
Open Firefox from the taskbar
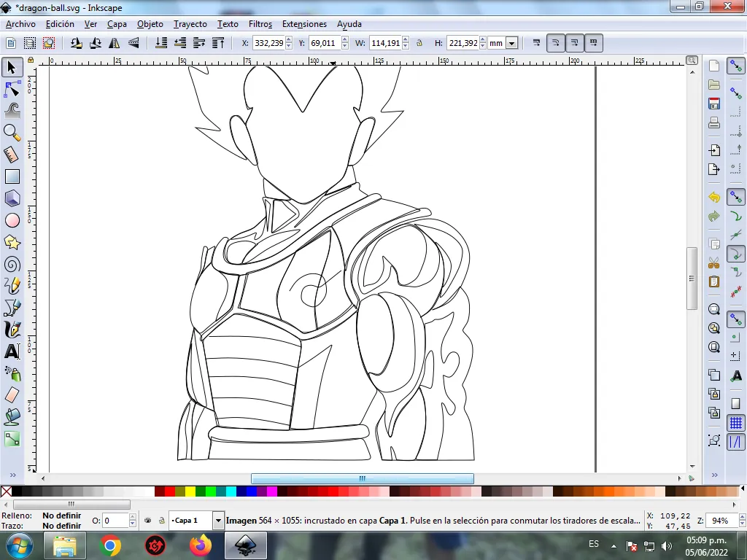click(x=200, y=545)
